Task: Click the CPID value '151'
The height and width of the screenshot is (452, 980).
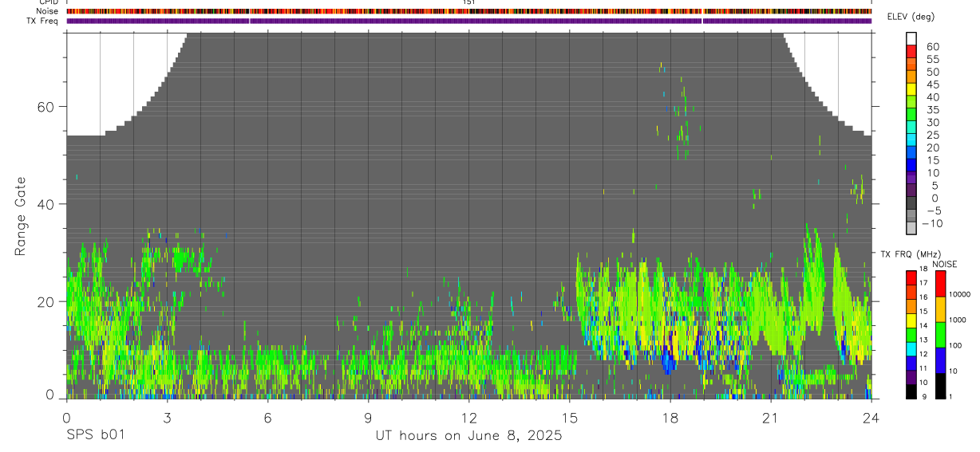Action: (469, 2)
